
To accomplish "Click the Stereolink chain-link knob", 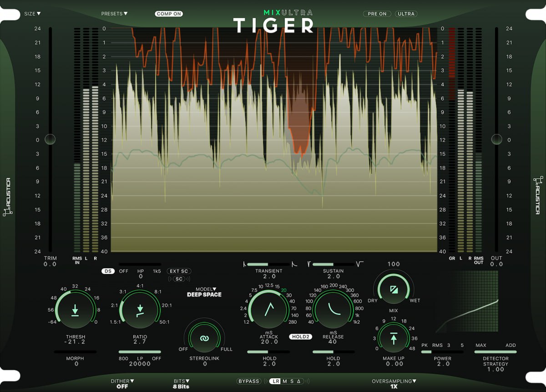I will 204,339.
